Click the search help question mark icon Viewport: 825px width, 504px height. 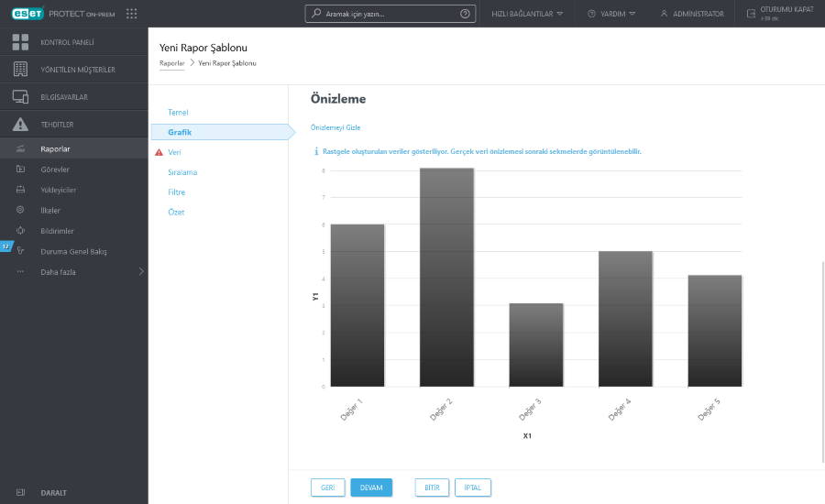(x=466, y=14)
